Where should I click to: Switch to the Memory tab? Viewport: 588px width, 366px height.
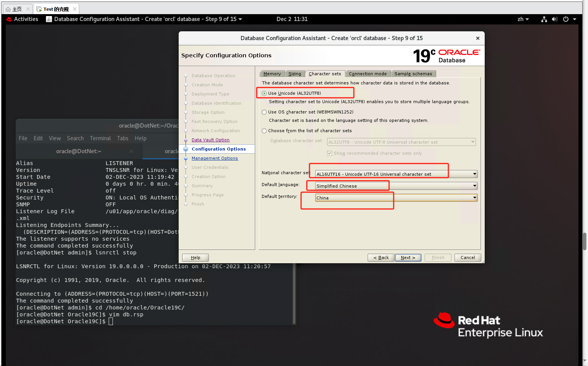tap(272, 74)
